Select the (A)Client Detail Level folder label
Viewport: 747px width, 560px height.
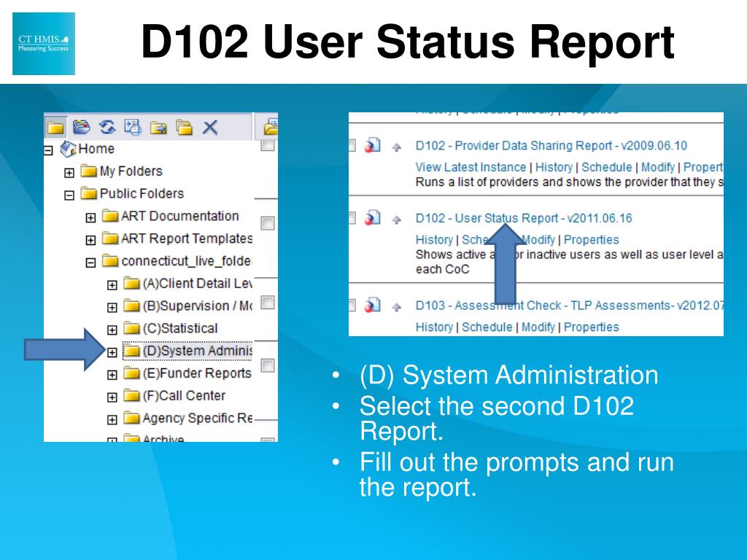[x=197, y=284]
